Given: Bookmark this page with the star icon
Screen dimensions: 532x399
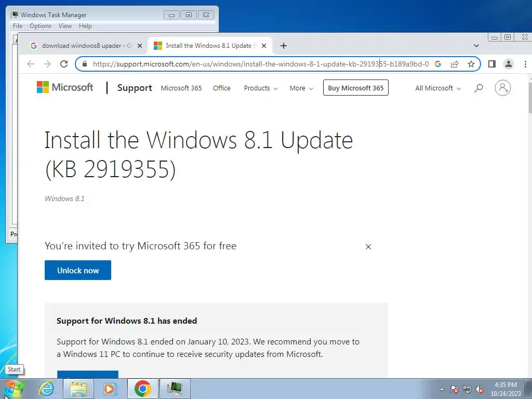Looking at the screenshot, I should 471,64.
